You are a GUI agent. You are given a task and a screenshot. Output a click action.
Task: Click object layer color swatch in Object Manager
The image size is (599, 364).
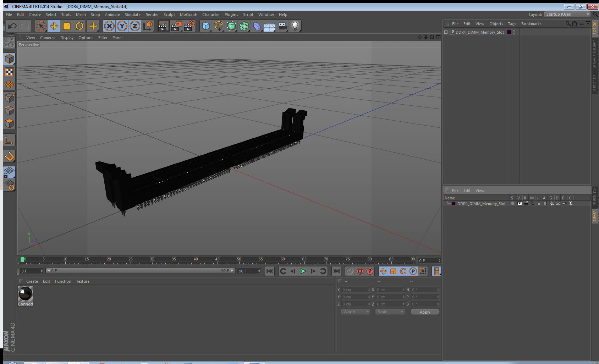[x=509, y=32]
